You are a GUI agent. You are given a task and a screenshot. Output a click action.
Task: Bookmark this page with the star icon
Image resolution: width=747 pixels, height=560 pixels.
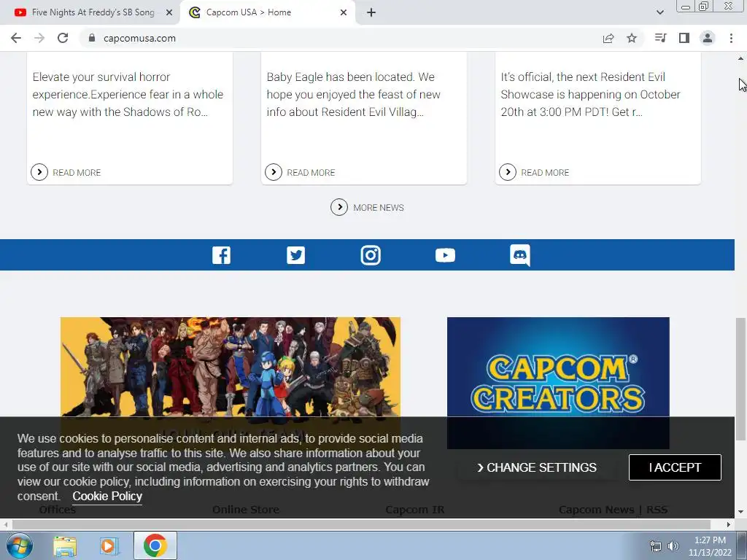[632, 38]
